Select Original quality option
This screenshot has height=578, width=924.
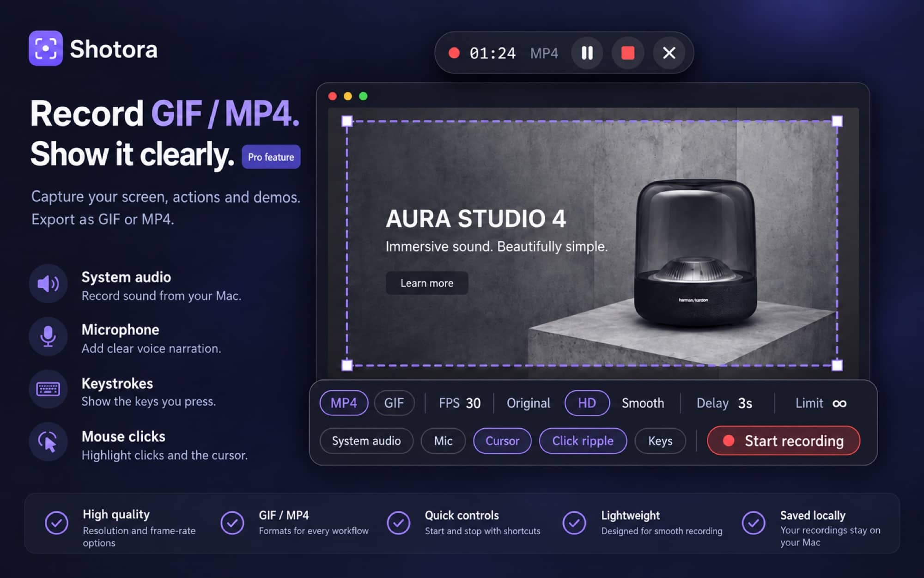pyautogui.click(x=529, y=403)
